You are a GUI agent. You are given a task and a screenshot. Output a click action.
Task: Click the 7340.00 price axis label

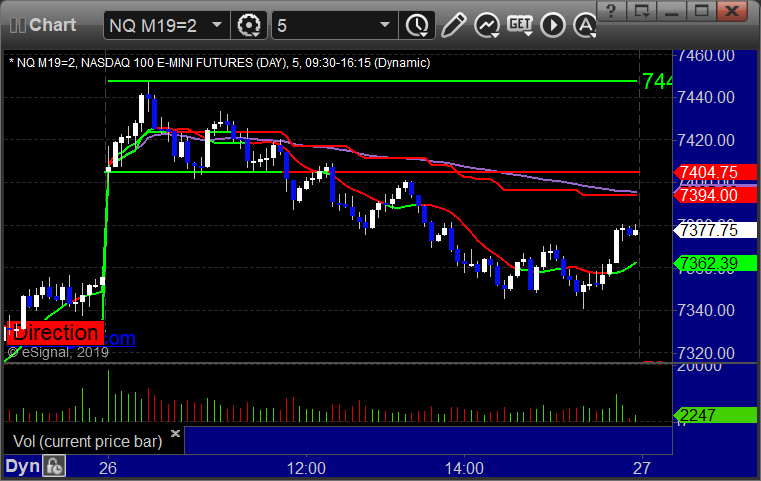click(x=706, y=310)
